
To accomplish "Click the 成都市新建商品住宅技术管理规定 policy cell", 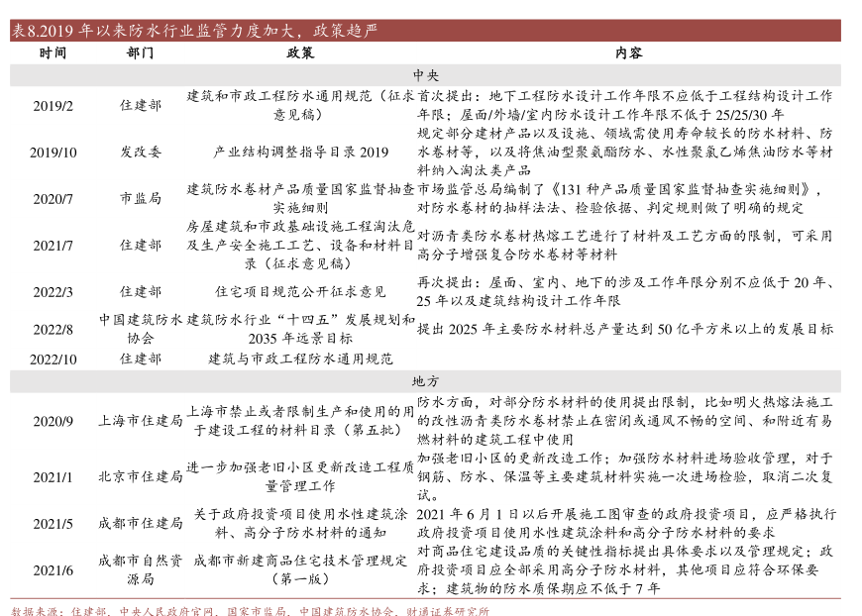I will point(300,569).
